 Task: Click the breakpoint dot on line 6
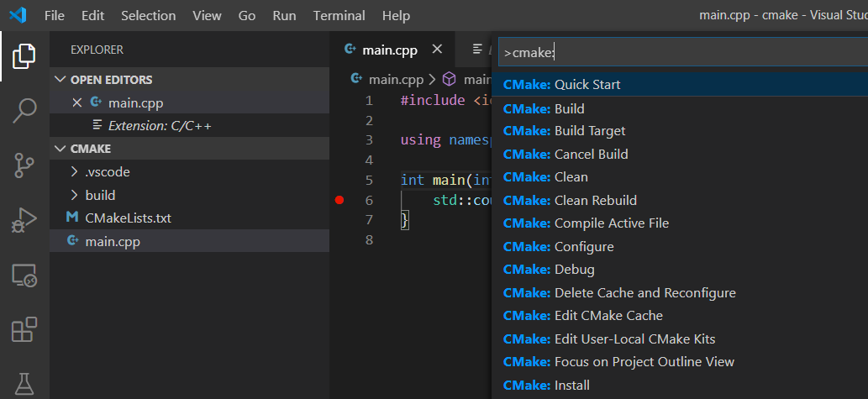pos(340,200)
